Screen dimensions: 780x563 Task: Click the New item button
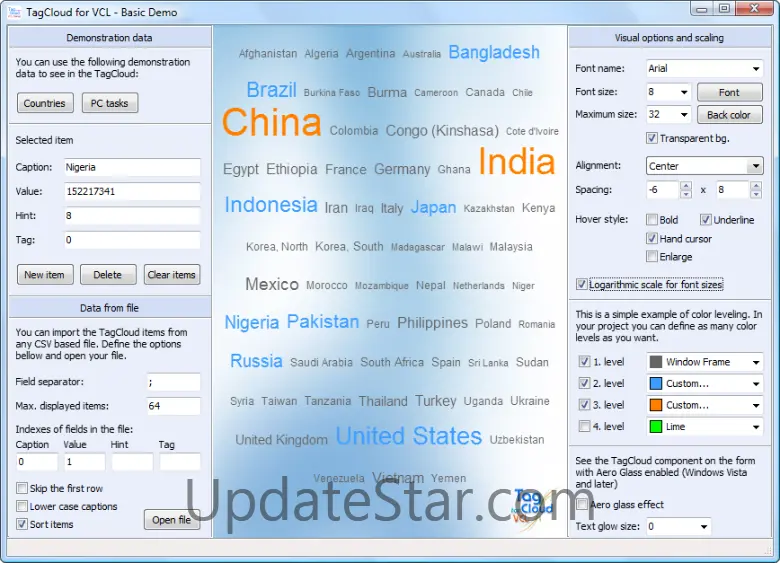(45, 275)
